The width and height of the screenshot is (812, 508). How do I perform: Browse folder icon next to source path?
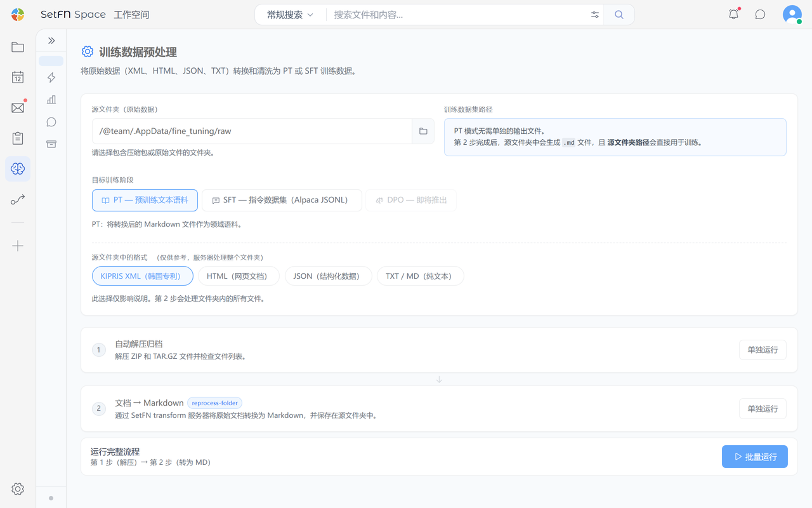(x=423, y=131)
